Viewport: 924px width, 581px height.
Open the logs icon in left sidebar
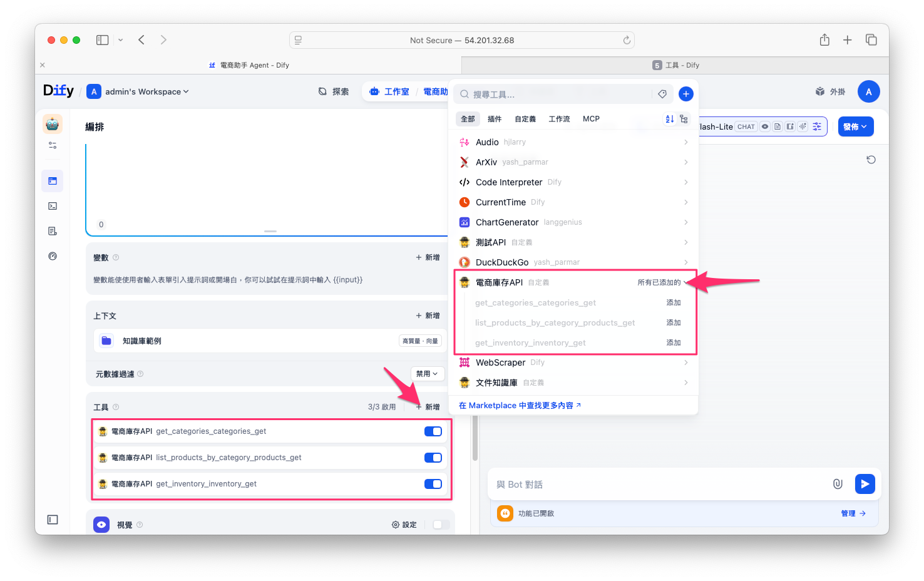point(53,231)
